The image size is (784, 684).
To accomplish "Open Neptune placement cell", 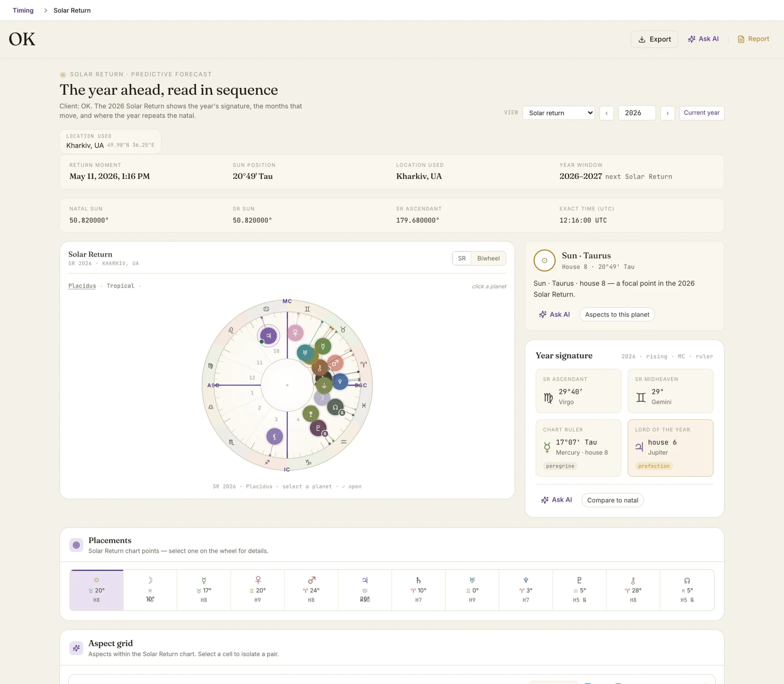I will (526, 590).
